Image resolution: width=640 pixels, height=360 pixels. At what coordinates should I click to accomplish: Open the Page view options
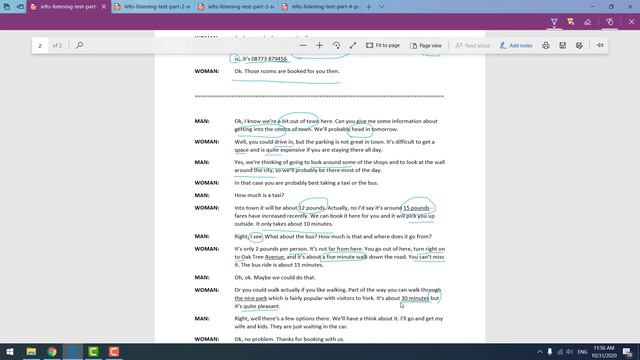coord(426,45)
